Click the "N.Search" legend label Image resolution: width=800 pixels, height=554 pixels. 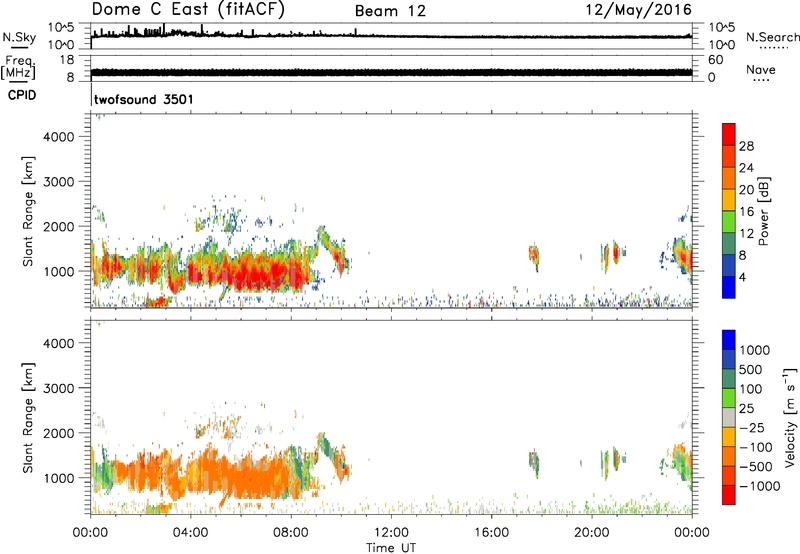tap(772, 37)
